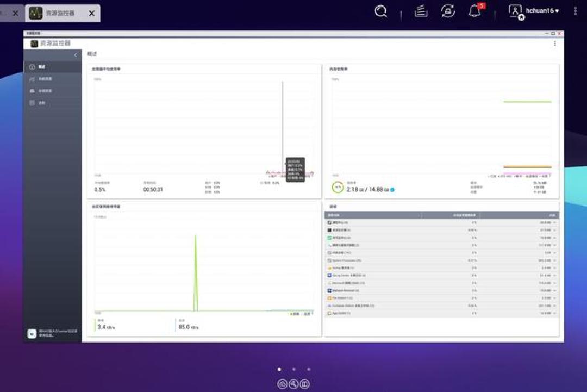Click the second desktop page dot
The height and width of the screenshot is (392, 587).
pos(294,369)
